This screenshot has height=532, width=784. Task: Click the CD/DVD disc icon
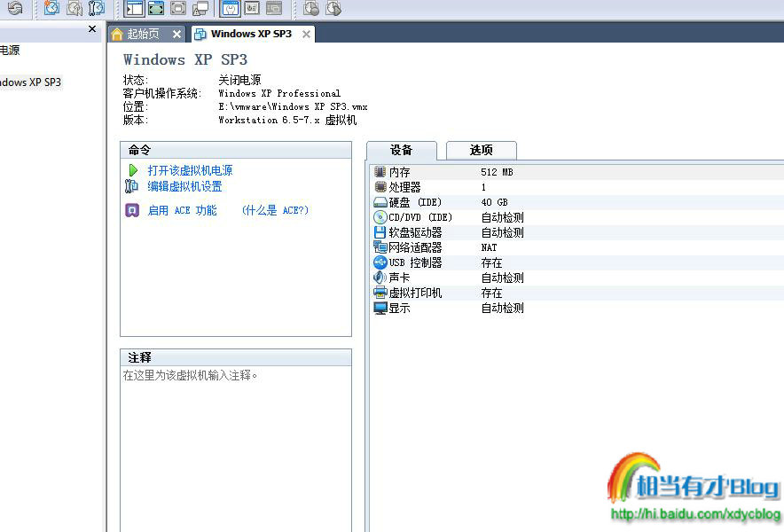(x=380, y=217)
